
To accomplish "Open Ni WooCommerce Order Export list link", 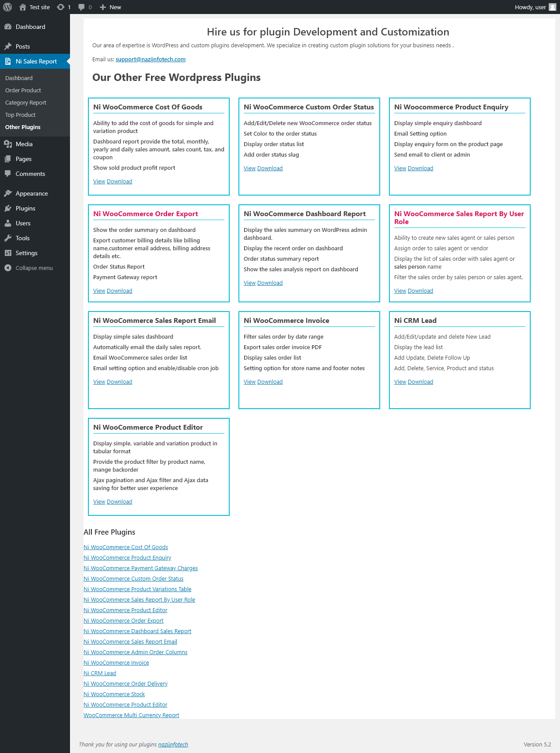I will [x=123, y=620].
